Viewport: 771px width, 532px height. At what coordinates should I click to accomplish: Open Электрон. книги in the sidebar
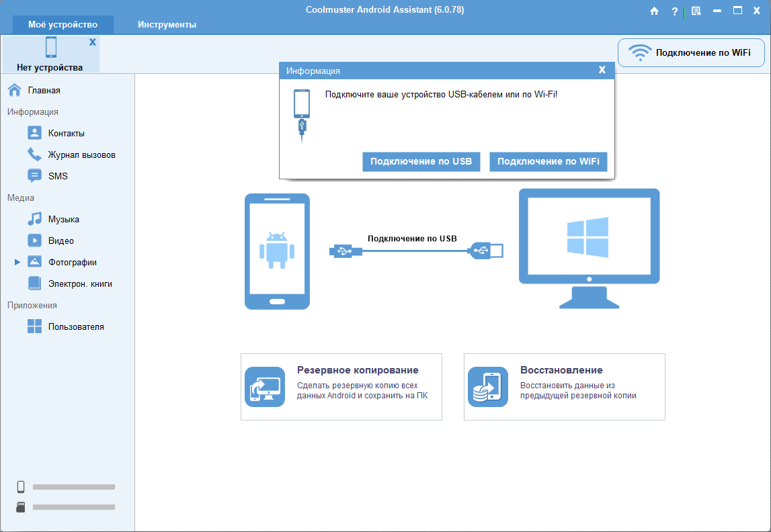click(80, 284)
